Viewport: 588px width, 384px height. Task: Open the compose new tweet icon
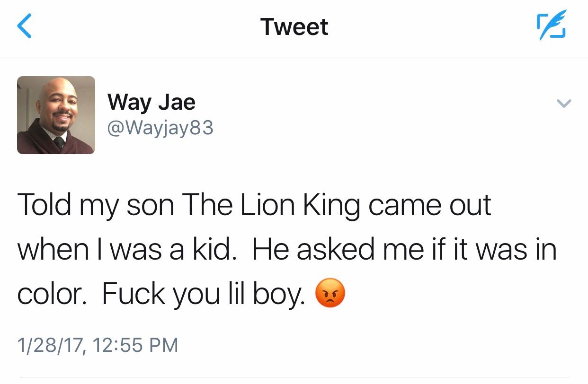[551, 27]
